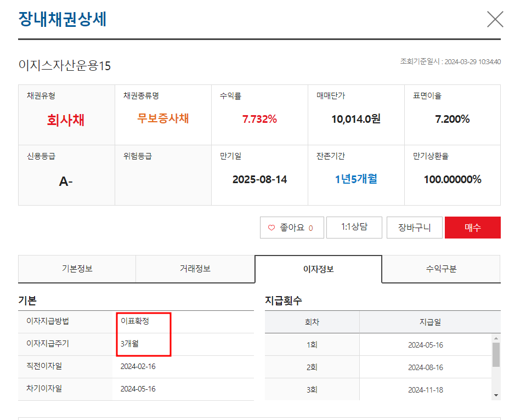509x420 pixels.
Task: Click the 무보증사채 value
Action: click(x=163, y=118)
